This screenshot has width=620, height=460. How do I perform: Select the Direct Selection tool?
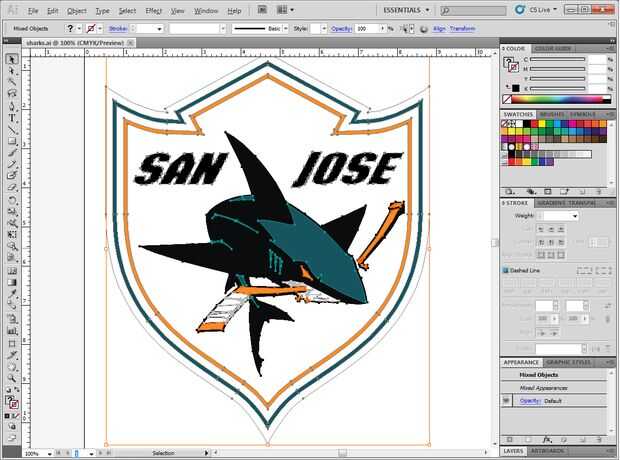(12, 71)
